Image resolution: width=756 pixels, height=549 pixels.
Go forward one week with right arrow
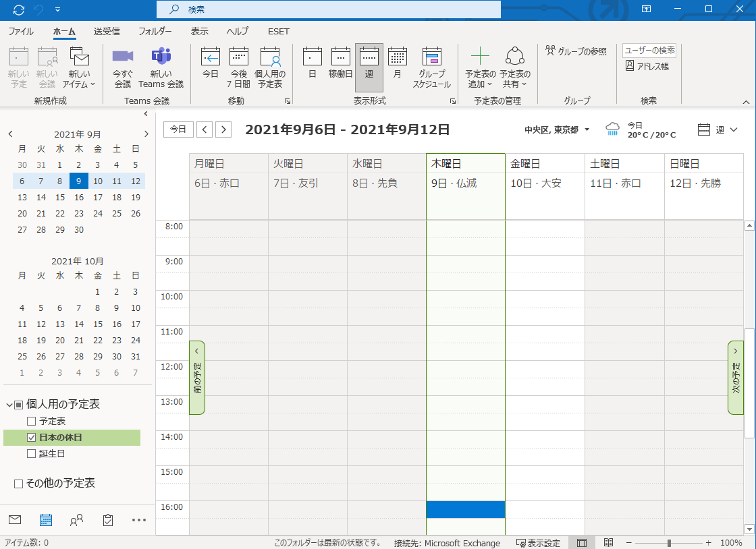(x=223, y=129)
